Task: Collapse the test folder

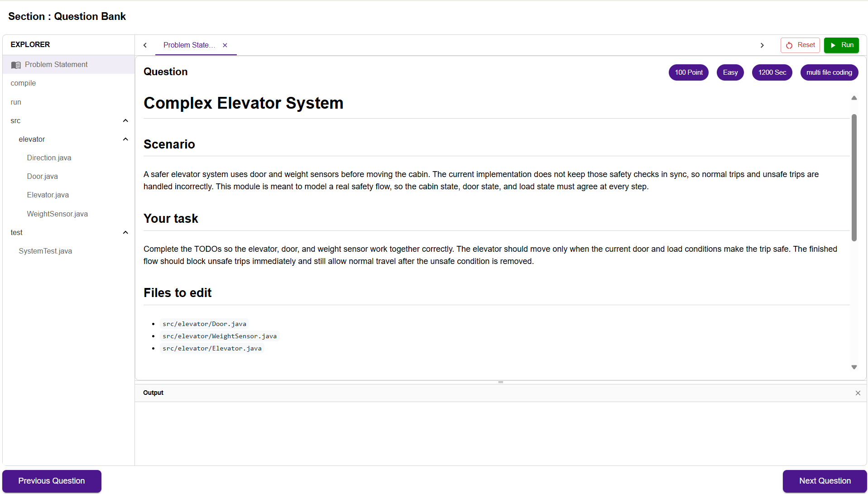Action: tap(125, 233)
